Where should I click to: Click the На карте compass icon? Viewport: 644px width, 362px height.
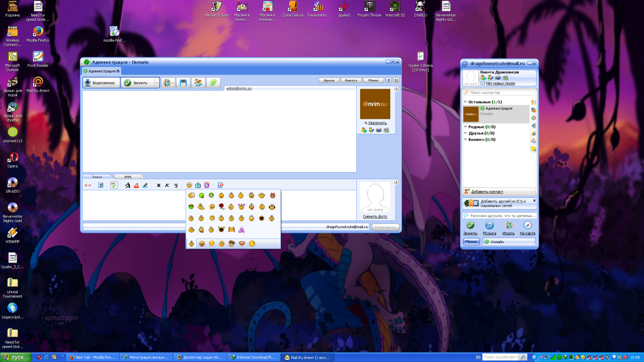[x=527, y=226]
